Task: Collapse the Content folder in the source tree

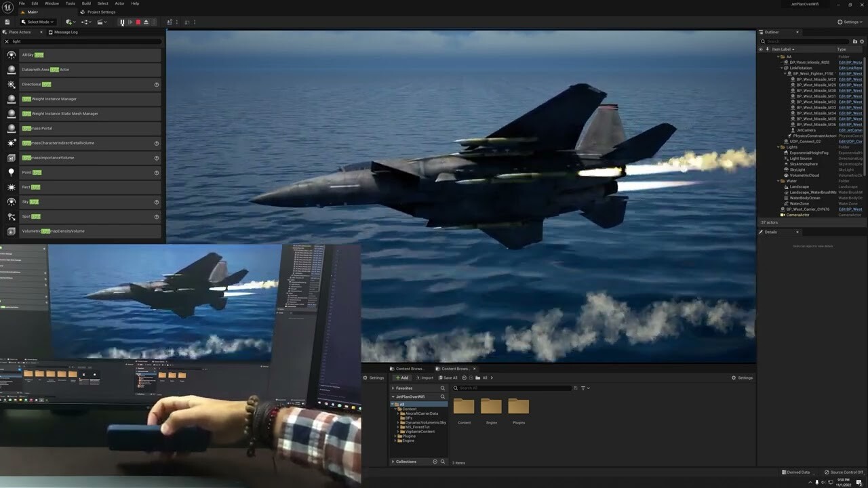Action: click(x=397, y=409)
